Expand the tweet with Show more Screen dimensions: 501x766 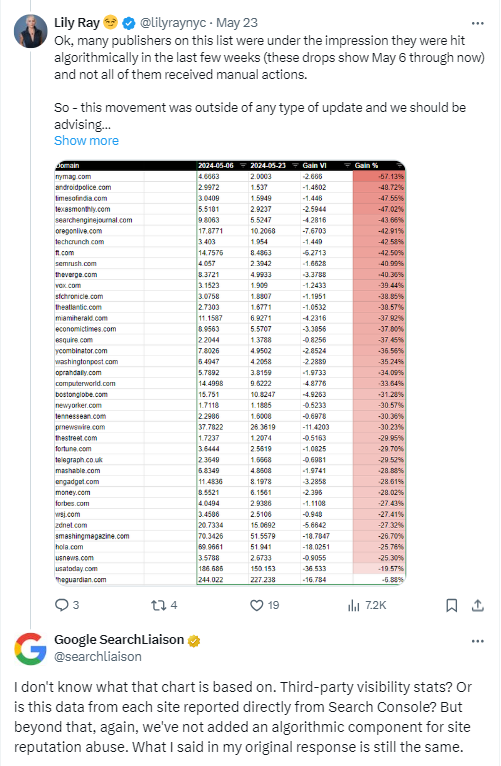[x=86, y=141]
